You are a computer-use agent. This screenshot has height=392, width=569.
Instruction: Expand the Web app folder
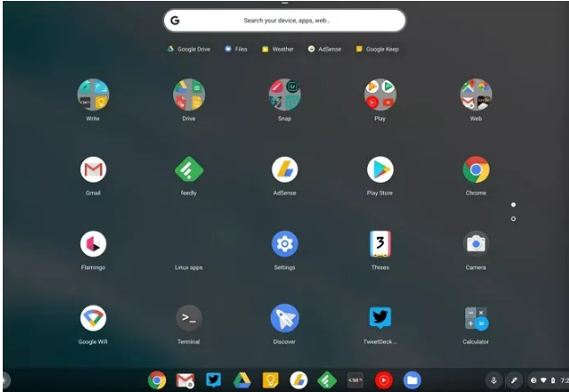coord(476,95)
